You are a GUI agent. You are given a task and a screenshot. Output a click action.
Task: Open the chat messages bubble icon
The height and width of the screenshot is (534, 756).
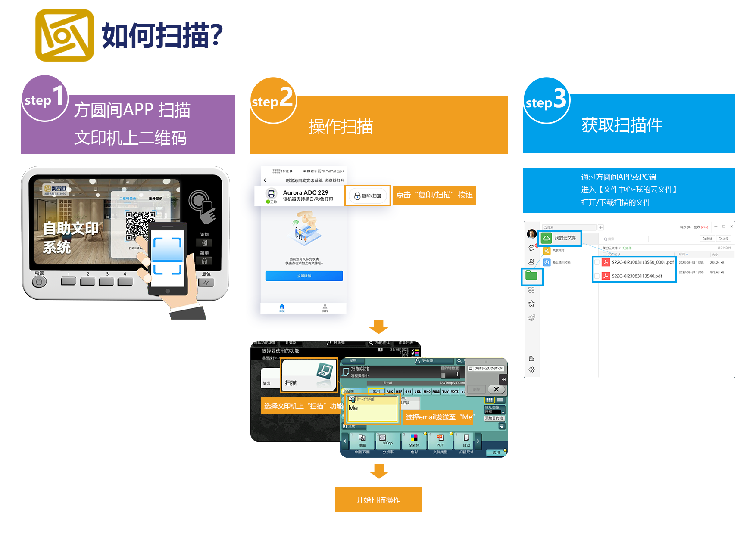pos(531,248)
